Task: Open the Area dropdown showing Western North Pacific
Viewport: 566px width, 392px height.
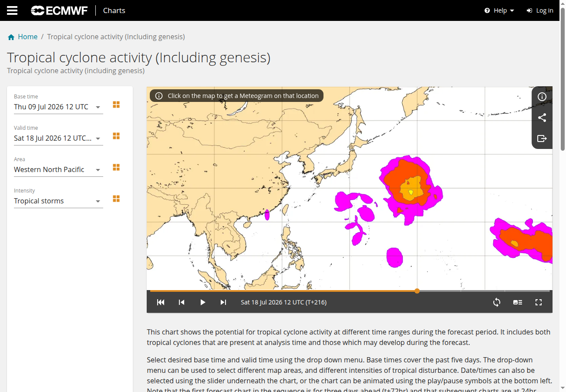Action: pyautogui.click(x=58, y=169)
